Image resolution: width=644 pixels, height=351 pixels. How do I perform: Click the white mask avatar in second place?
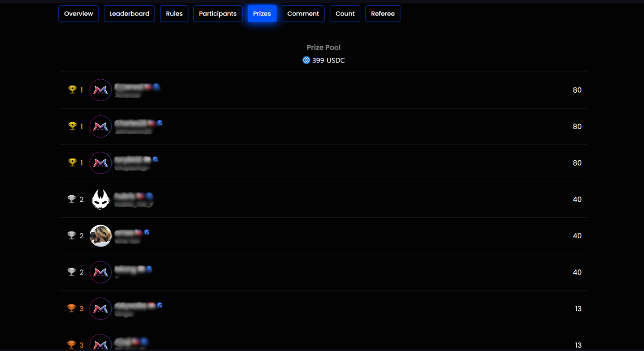100,200
